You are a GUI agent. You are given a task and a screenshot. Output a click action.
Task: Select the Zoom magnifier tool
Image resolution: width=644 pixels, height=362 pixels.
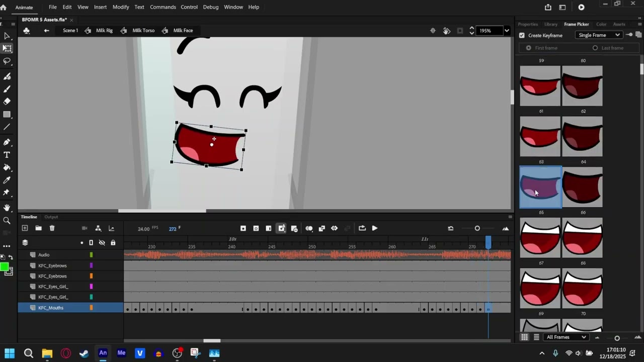pyautogui.click(x=7, y=220)
